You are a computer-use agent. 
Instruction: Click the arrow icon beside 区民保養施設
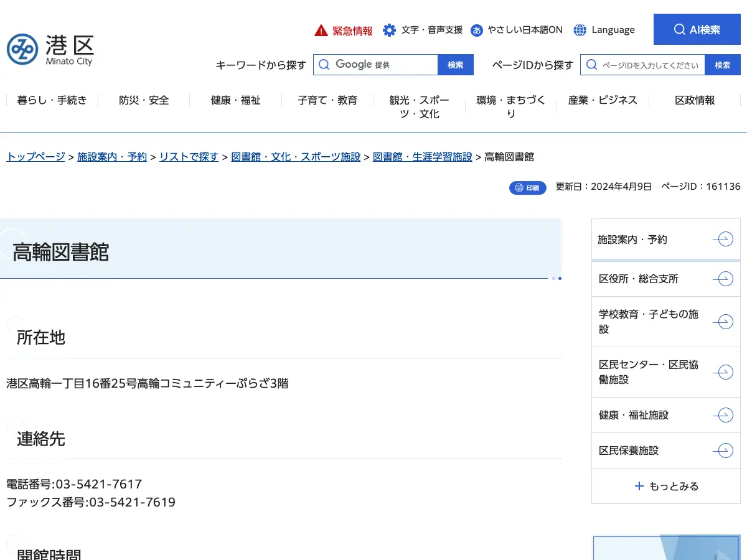(723, 450)
